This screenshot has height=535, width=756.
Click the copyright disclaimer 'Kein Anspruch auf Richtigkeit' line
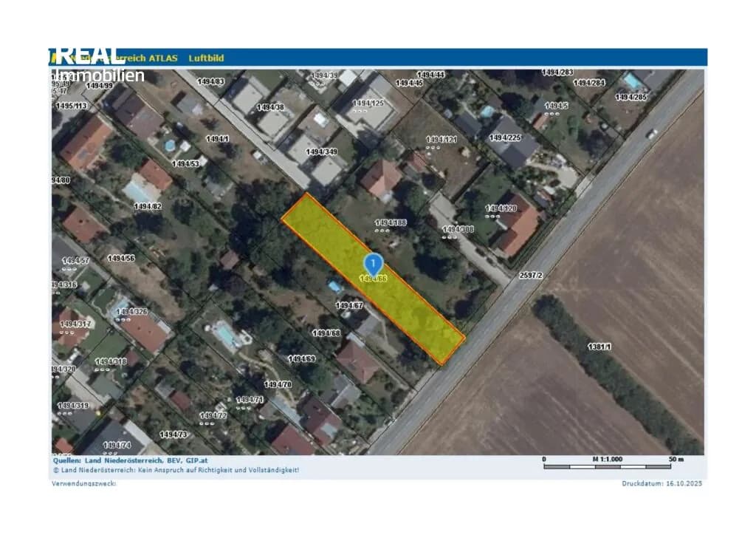[176, 470]
